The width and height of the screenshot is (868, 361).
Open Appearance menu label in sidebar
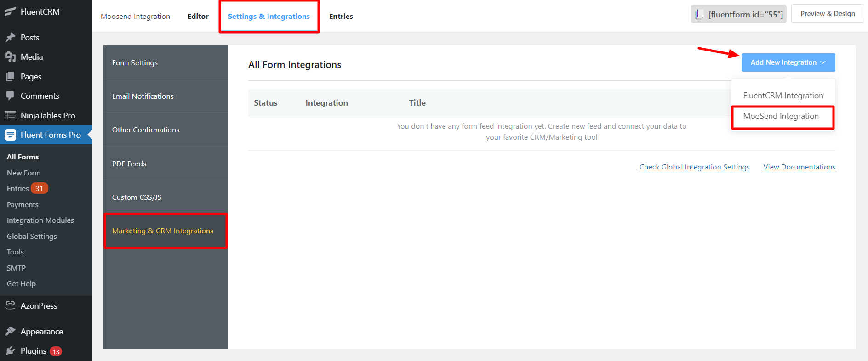(42, 332)
